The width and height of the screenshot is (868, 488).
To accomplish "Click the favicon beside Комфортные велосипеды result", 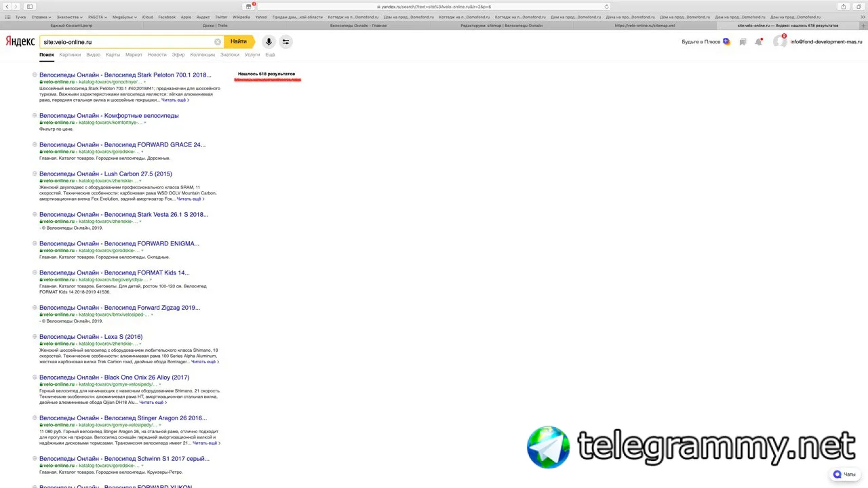I will [35, 115].
